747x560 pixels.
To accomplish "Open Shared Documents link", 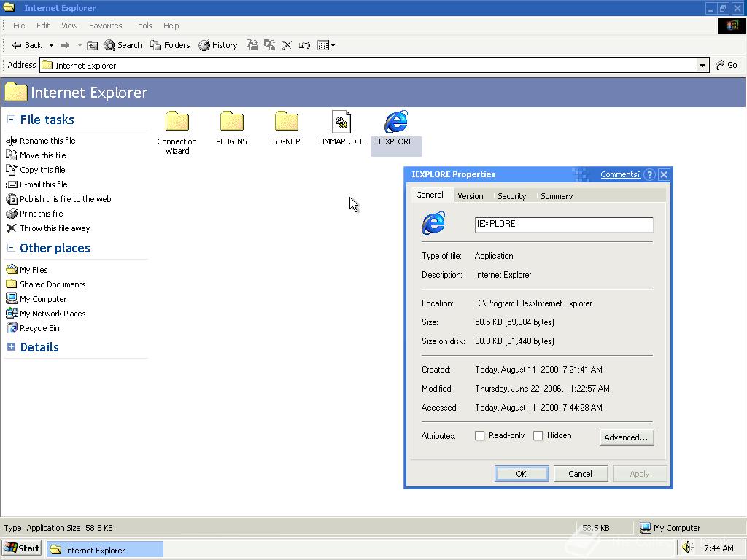I will (46, 284).
